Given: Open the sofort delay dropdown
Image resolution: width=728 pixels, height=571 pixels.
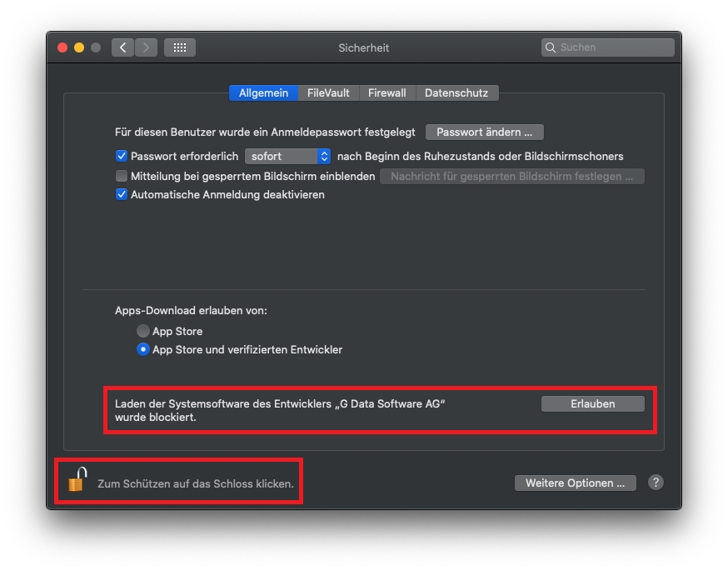Looking at the screenshot, I should (x=288, y=156).
